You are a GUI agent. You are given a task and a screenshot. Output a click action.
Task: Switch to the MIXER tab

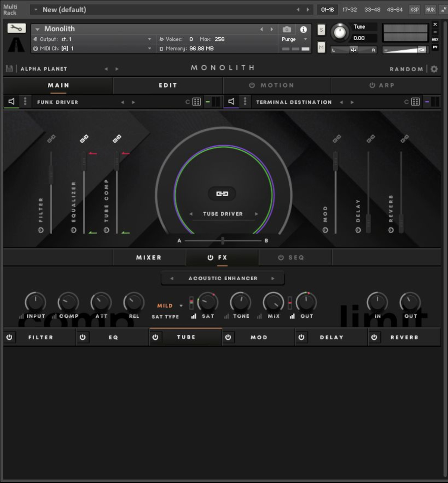pyautogui.click(x=149, y=258)
